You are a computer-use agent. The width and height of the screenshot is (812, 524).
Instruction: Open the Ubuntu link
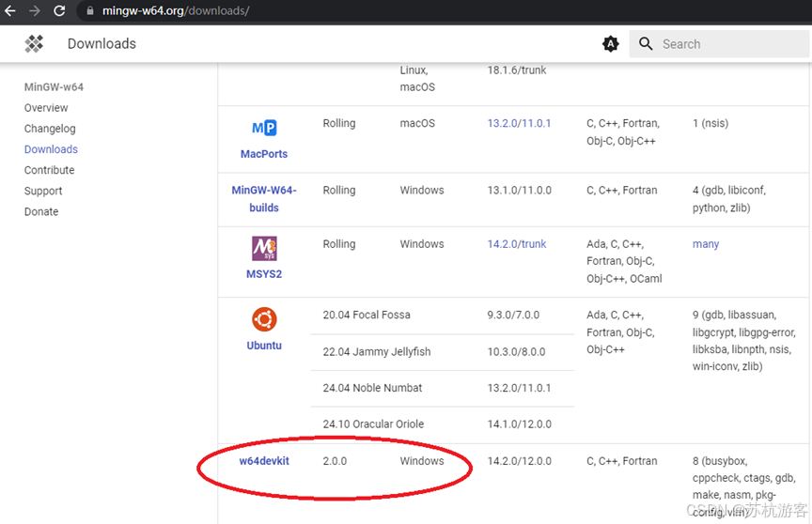264,345
